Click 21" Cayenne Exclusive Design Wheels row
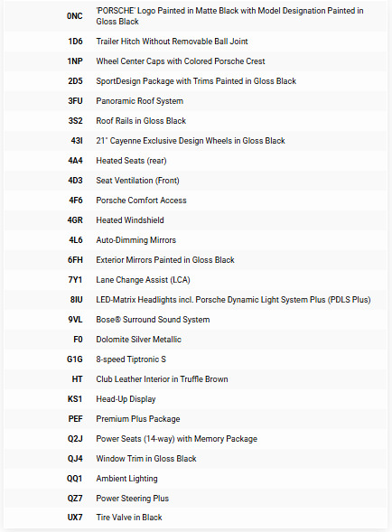392x532 pixels. pyautogui.click(x=196, y=141)
